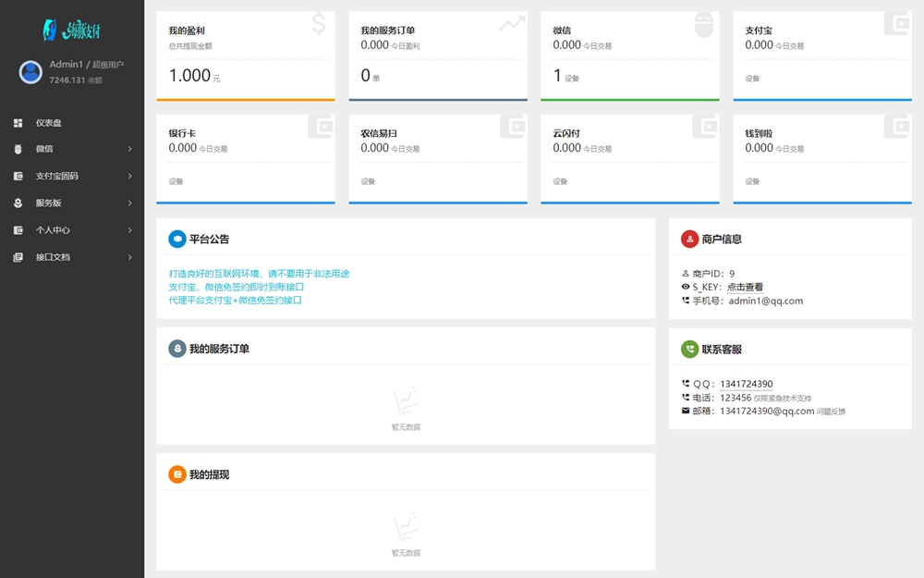Click the gray my service orders icon
924x578 pixels.
coord(176,349)
